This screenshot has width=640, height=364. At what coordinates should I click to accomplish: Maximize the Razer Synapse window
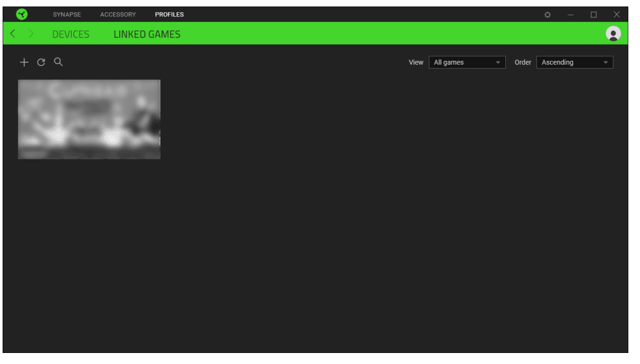[593, 14]
